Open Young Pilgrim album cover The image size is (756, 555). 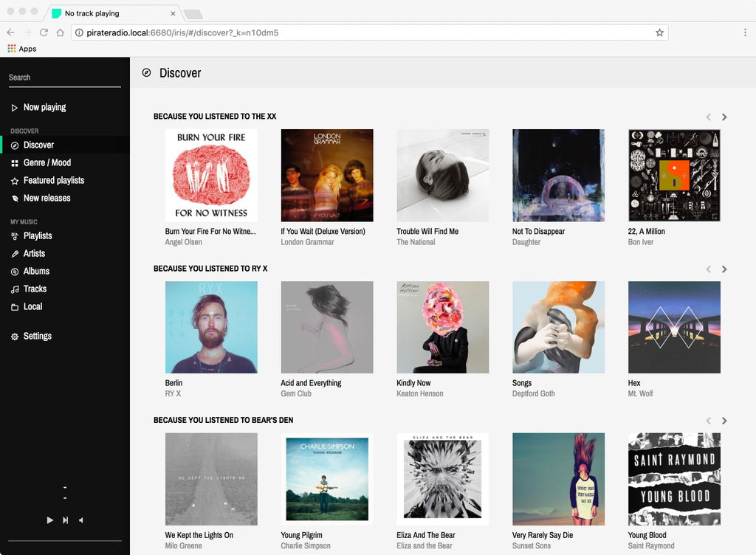click(x=327, y=479)
